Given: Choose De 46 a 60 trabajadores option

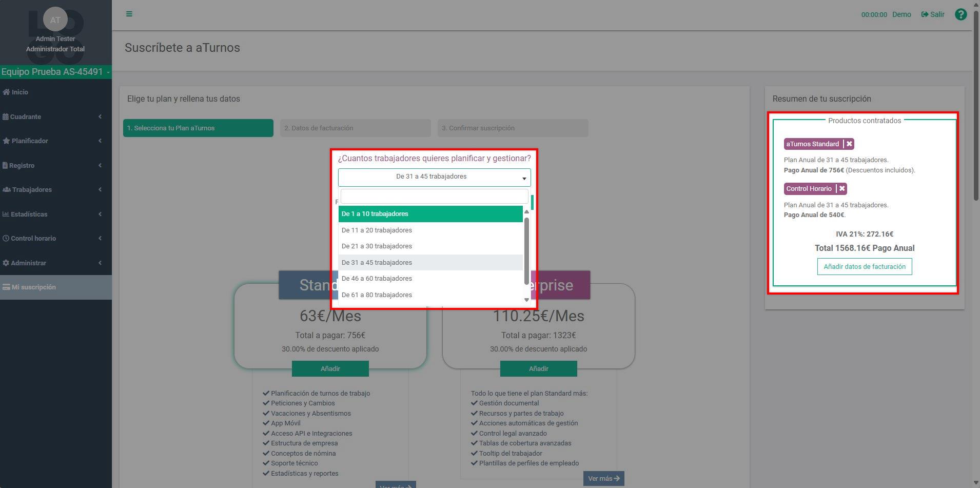Looking at the screenshot, I should pyautogui.click(x=377, y=279).
